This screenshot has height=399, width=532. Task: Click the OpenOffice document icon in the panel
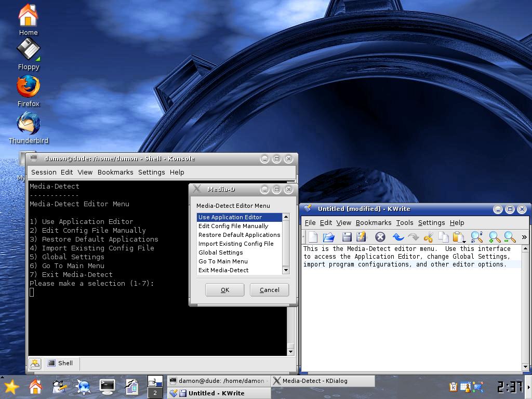pos(131,387)
